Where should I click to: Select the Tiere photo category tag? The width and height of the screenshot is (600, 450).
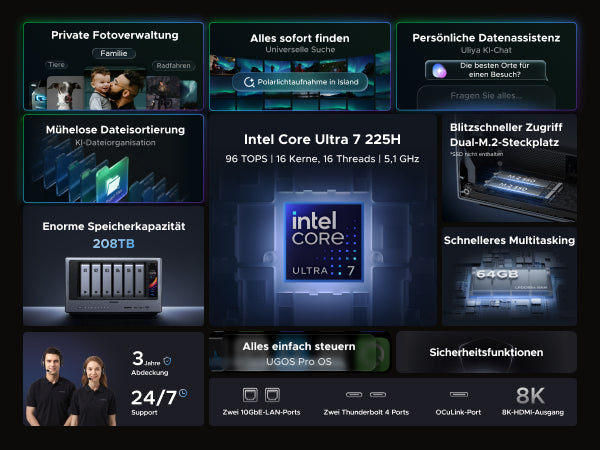point(56,65)
